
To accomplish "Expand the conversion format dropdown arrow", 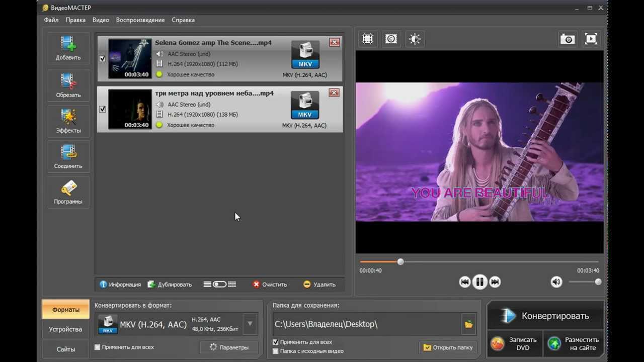I will pyautogui.click(x=250, y=324).
